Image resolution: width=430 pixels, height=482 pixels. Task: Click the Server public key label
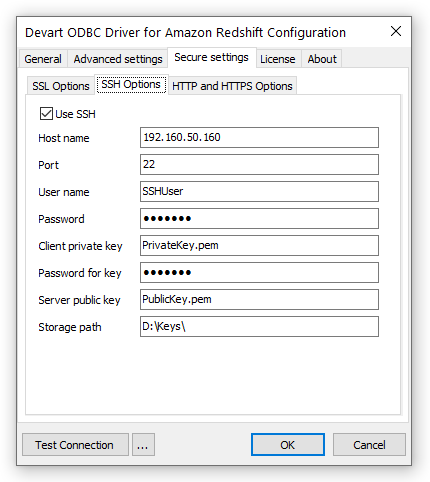click(79, 300)
